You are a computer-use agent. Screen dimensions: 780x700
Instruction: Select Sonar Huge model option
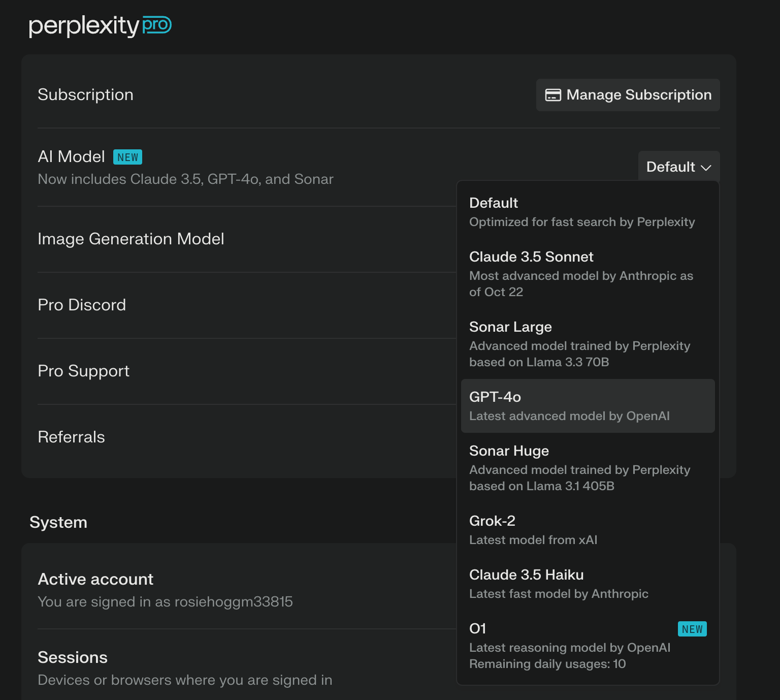click(588, 468)
